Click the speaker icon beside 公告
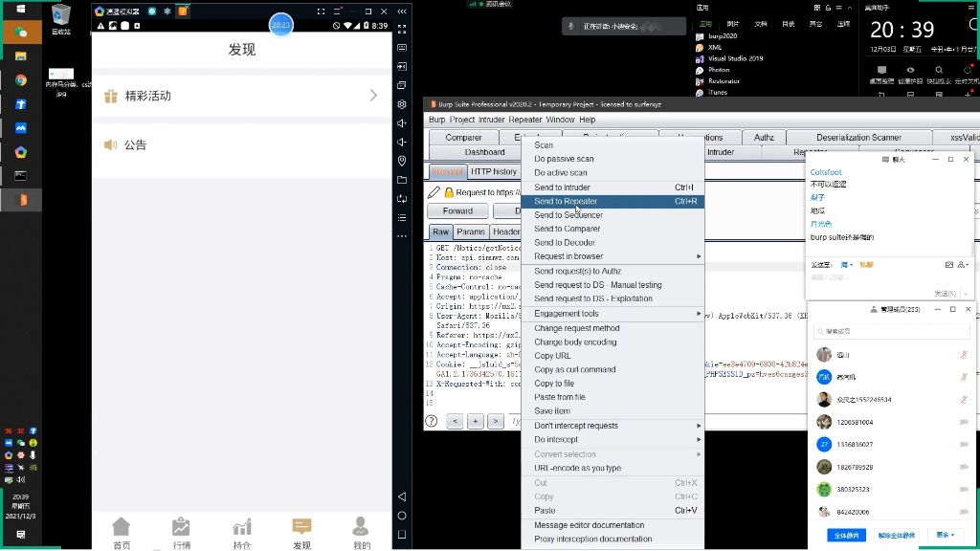This screenshot has width=980, height=551. click(x=110, y=145)
